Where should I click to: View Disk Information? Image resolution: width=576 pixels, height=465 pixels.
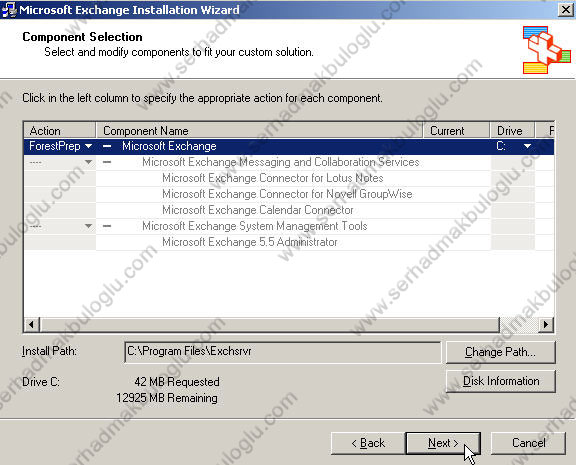point(500,381)
